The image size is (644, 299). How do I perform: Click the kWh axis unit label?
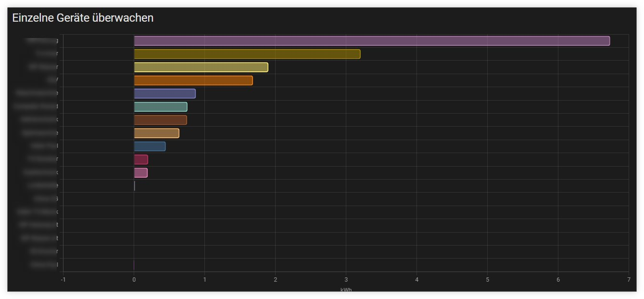pyautogui.click(x=345, y=290)
